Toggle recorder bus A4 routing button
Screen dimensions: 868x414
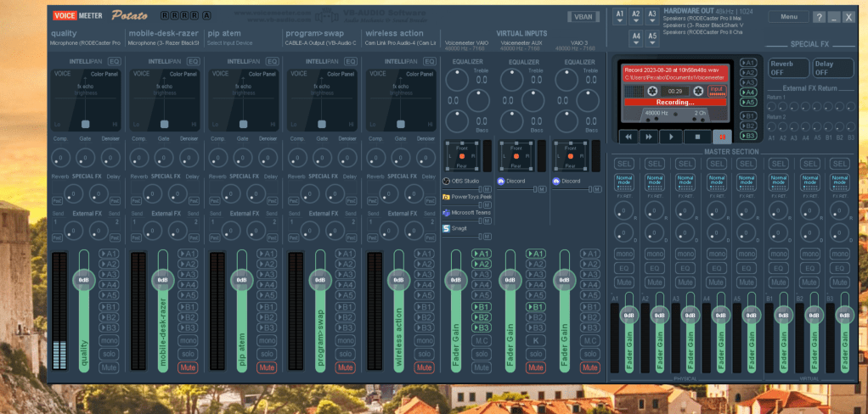748,92
